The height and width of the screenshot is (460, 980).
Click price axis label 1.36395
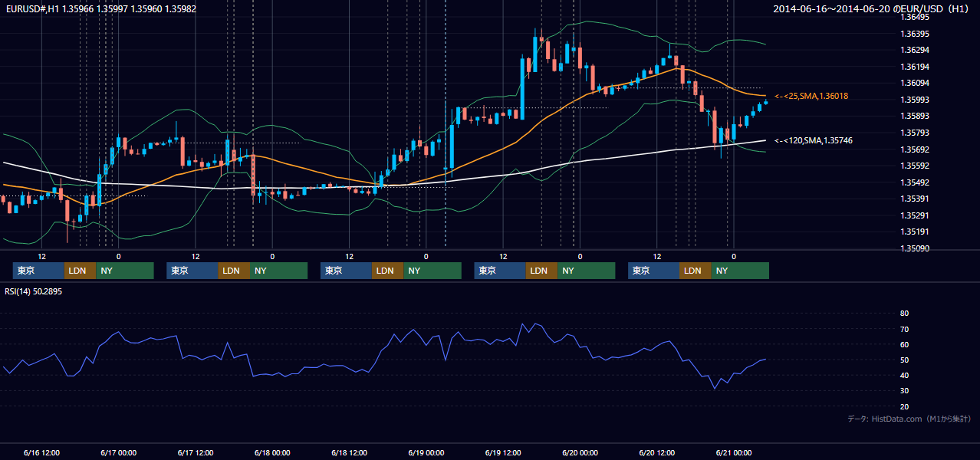point(914,34)
